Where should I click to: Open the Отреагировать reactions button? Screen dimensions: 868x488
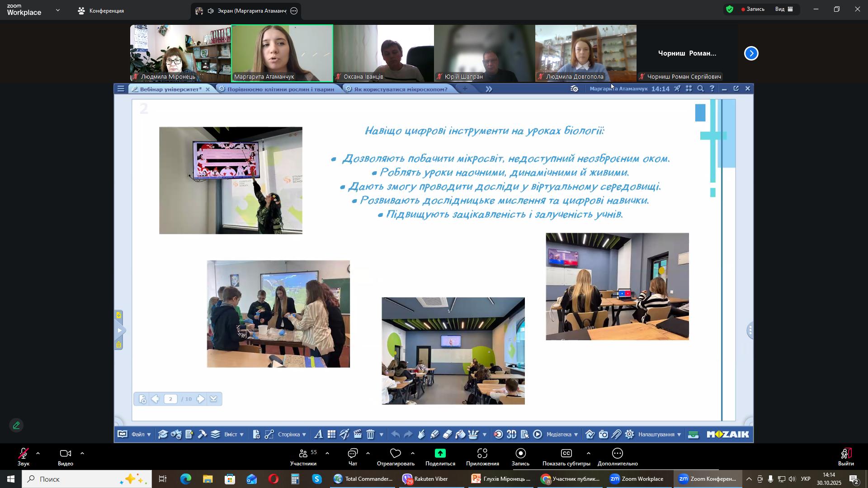(x=396, y=456)
